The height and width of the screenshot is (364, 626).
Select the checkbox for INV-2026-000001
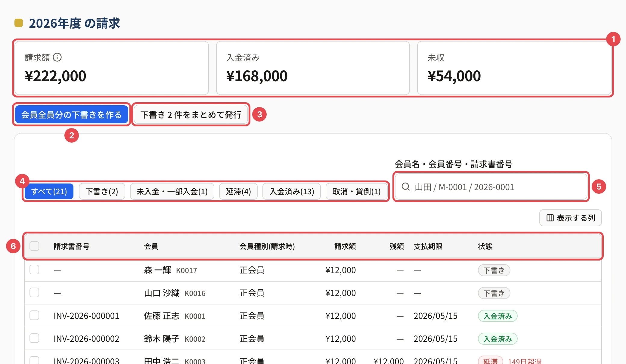(x=34, y=315)
